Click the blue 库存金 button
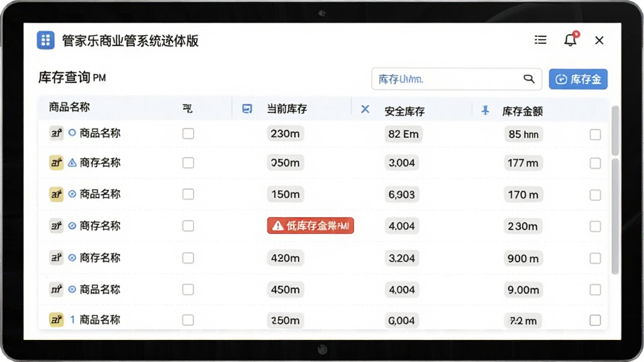 pos(579,79)
